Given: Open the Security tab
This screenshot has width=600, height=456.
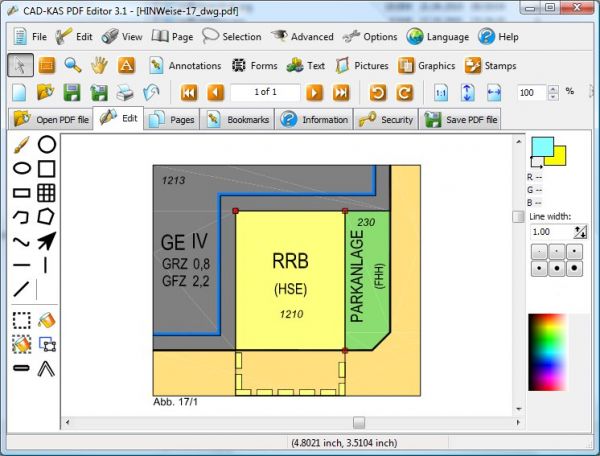Looking at the screenshot, I should coord(385,120).
